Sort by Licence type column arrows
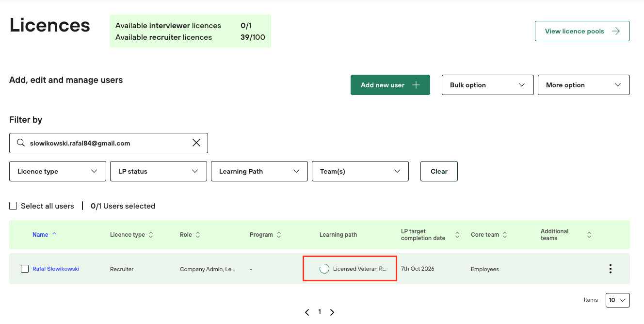 [151, 235]
